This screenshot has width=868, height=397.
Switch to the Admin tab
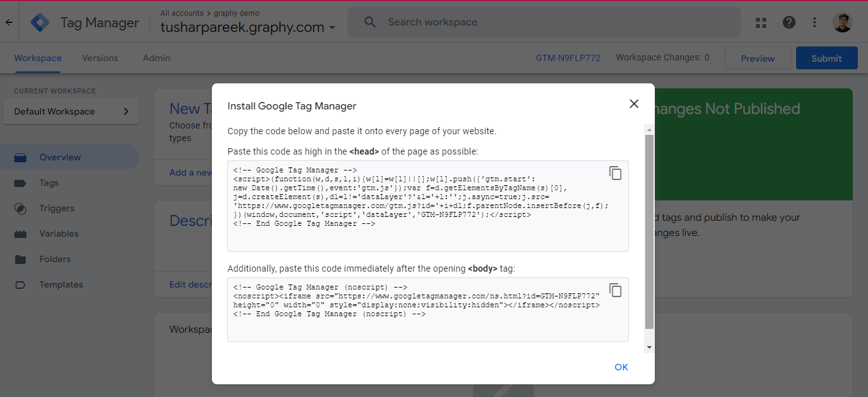coord(157,58)
